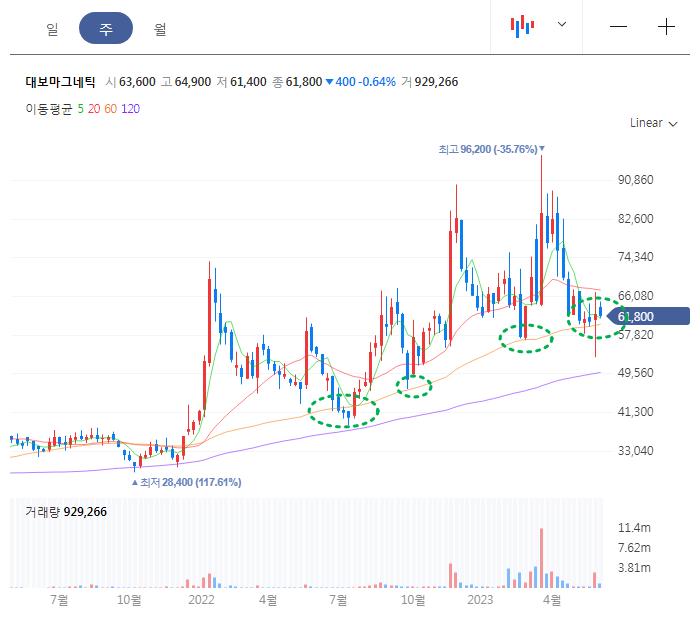The width and height of the screenshot is (691, 624).
Task: Switch to the 월 (monthly) chart tab
Action: click(x=160, y=29)
